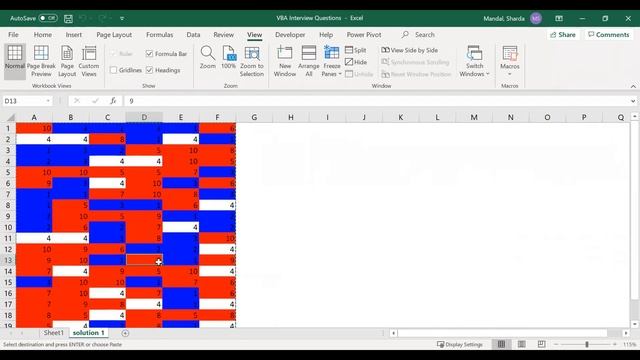Screen dimensions: 640x360
Task: Open the Page Layout tab
Action: point(114,35)
